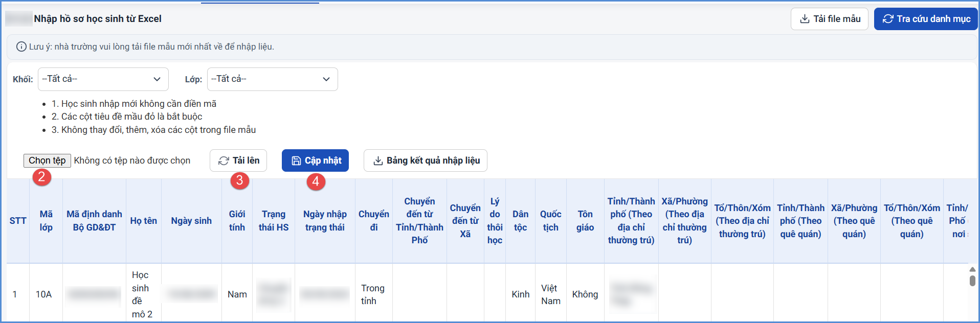The height and width of the screenshot is (323, 980).
Task: Click the STT column header
Action: [18, 221]
